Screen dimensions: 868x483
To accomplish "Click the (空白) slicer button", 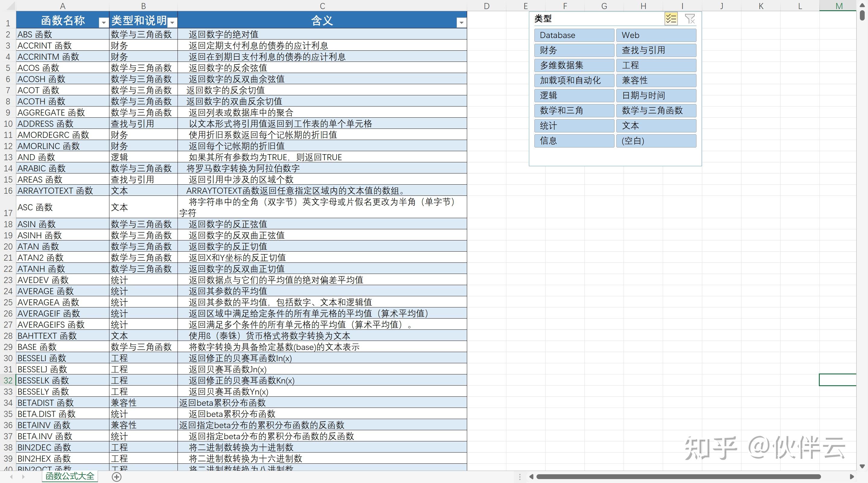I will click(656, 141).
